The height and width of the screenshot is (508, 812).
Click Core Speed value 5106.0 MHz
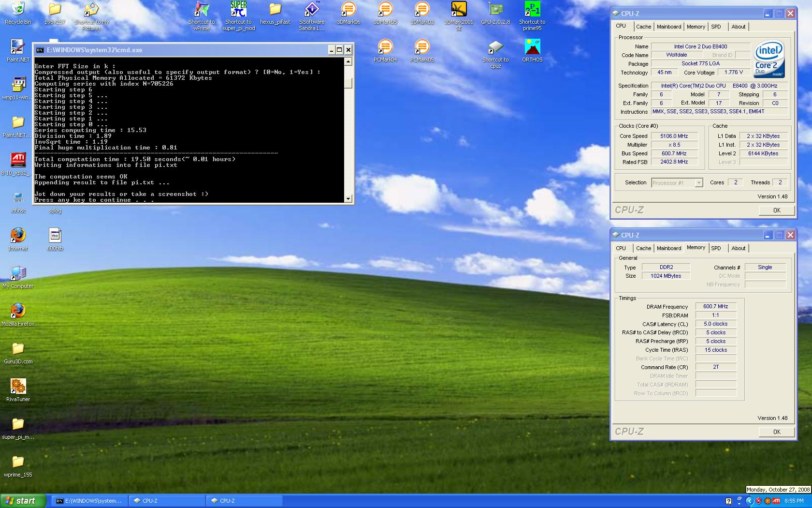pos(674,136)
